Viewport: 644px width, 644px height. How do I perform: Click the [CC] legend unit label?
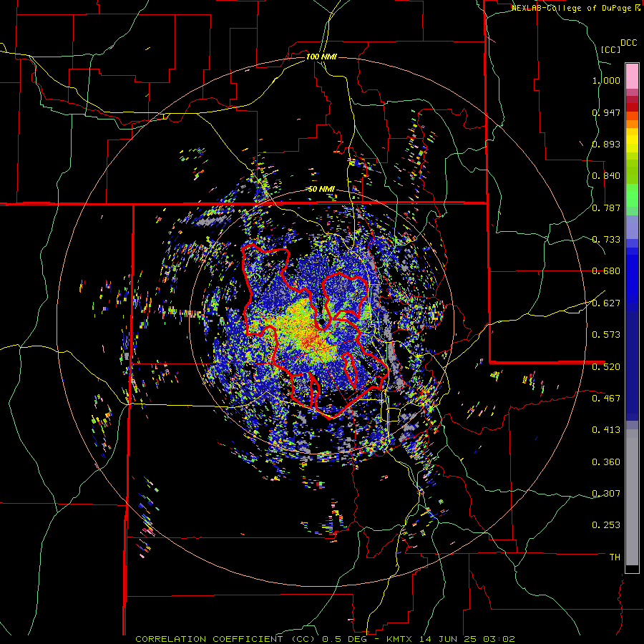611,49
